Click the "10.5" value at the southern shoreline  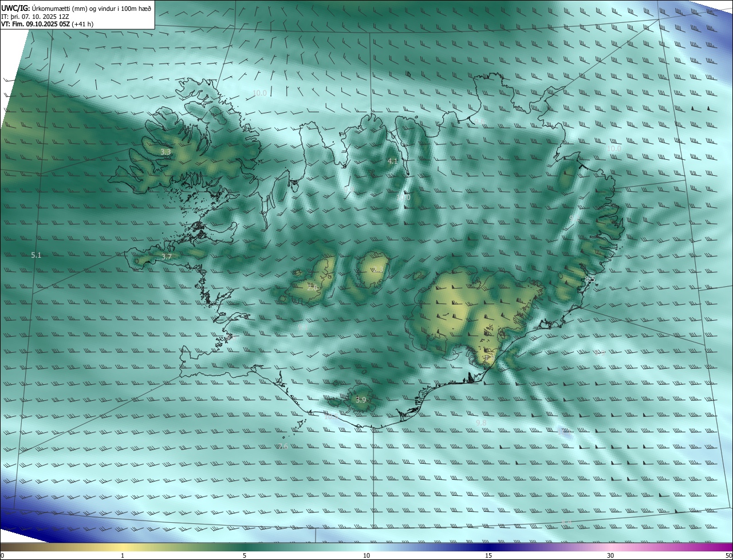click(x=331, y=417)
